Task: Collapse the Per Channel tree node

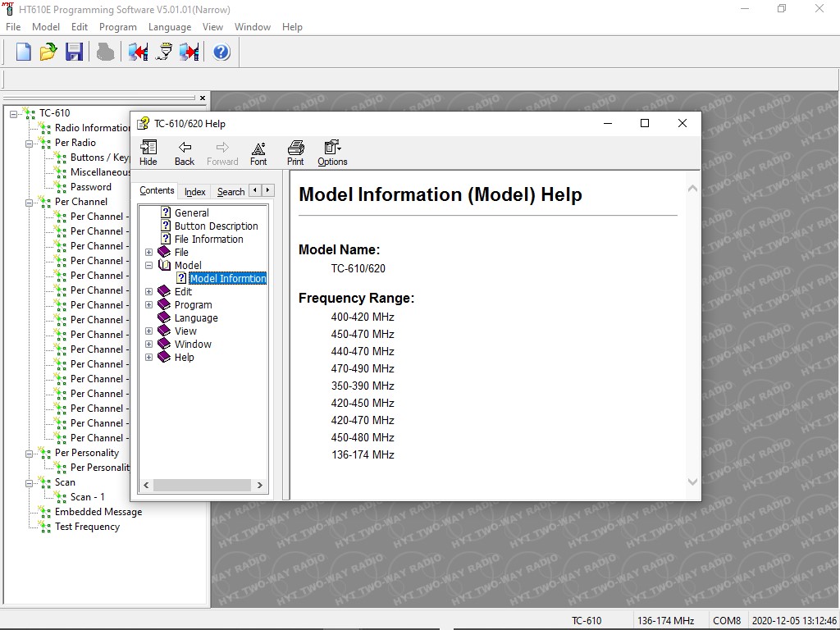Action: coord(29,203)
